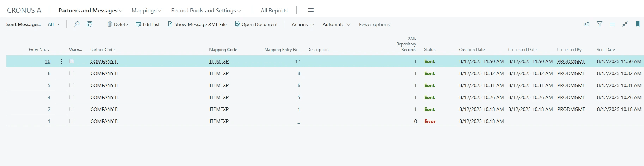Open entry number 2 link

click(x=49, y=109)
